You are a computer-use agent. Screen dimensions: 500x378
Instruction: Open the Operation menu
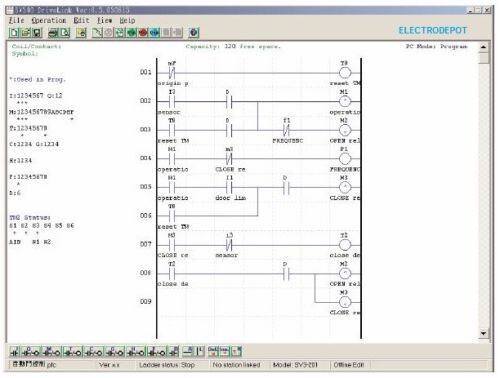(x=49, y=21)
